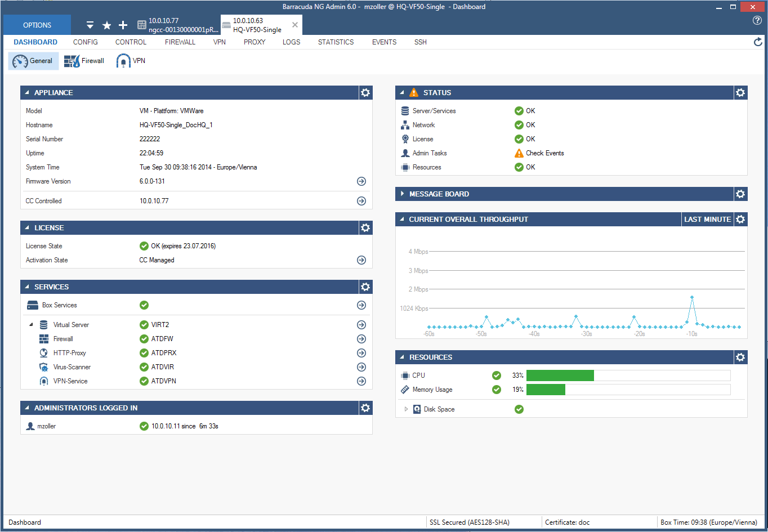Screen dimensions: 768x532
Task: Click the Virus-Scanner ATDVIR arrow icon
Action: coord(361,367)
